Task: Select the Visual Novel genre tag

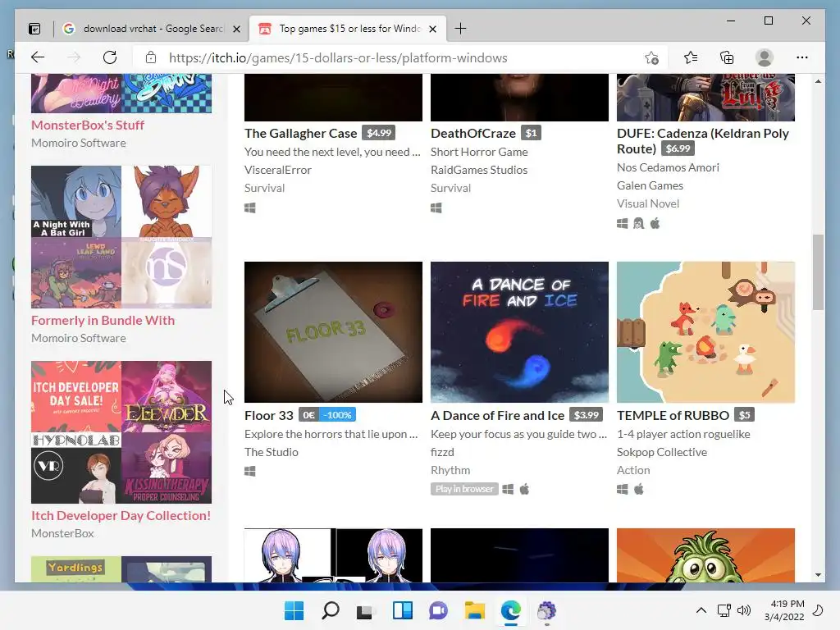Action: pyautogui.click(x=648, y=203)
